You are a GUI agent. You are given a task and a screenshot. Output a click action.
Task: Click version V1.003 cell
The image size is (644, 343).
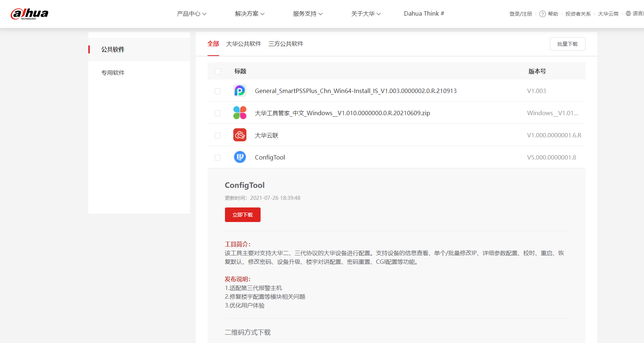[536, 91]
